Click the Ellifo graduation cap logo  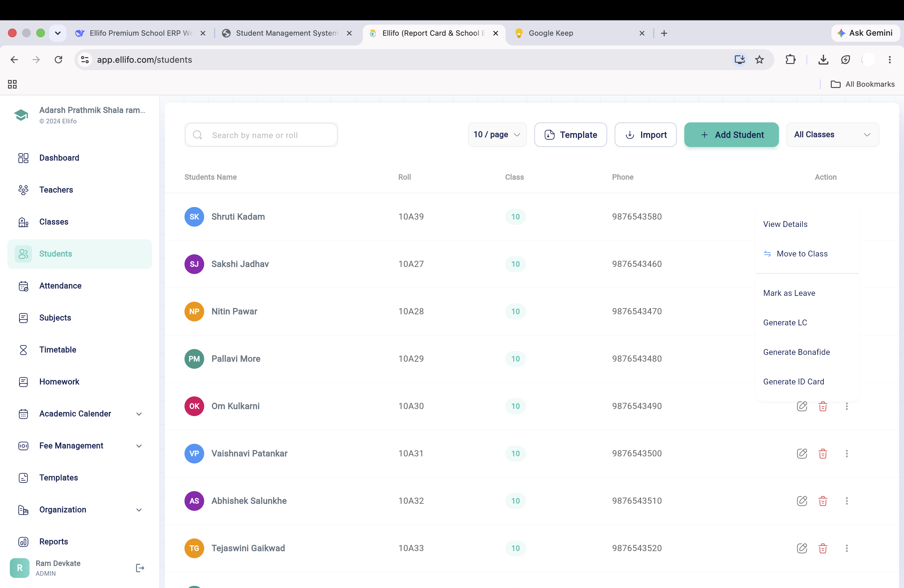click(x=21, y=115)
